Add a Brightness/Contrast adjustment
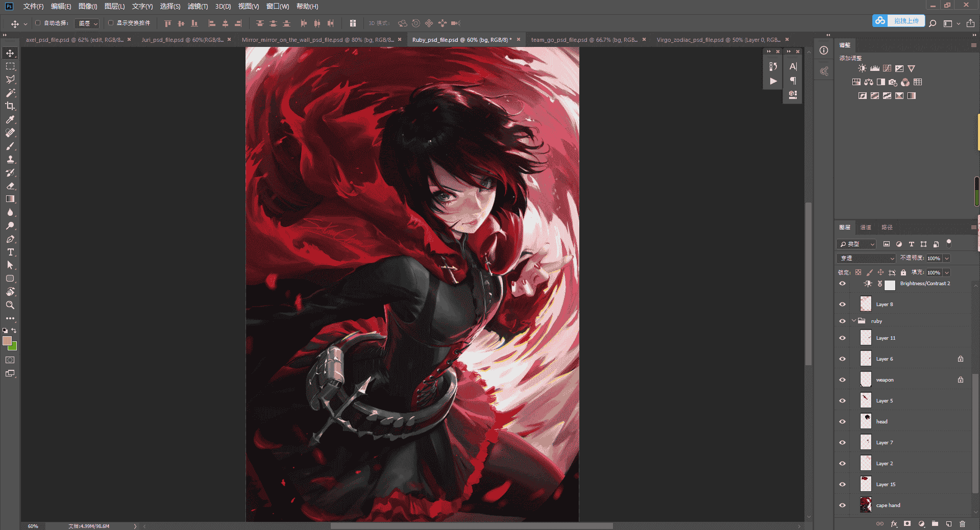Screen dimensions: 980x530 [862, 68]
